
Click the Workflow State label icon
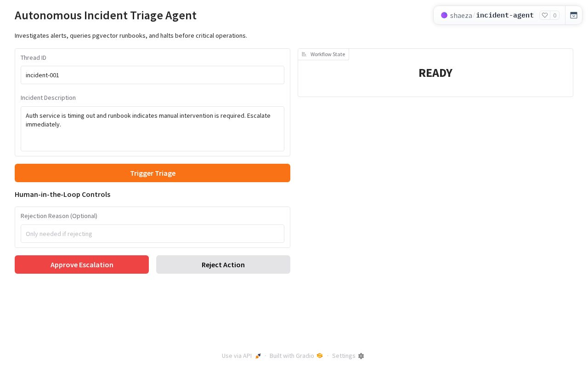click(304, 54)
